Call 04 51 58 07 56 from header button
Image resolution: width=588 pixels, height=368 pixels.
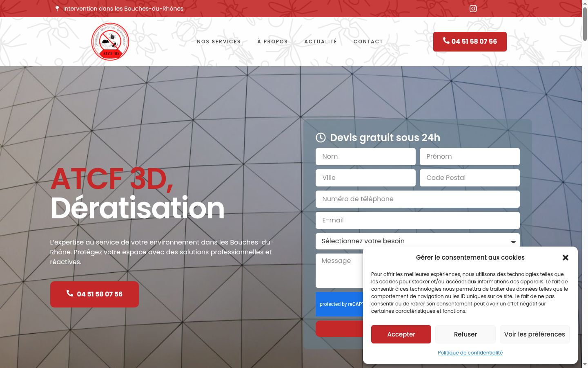pyautogui.click(x=470, y=42)
